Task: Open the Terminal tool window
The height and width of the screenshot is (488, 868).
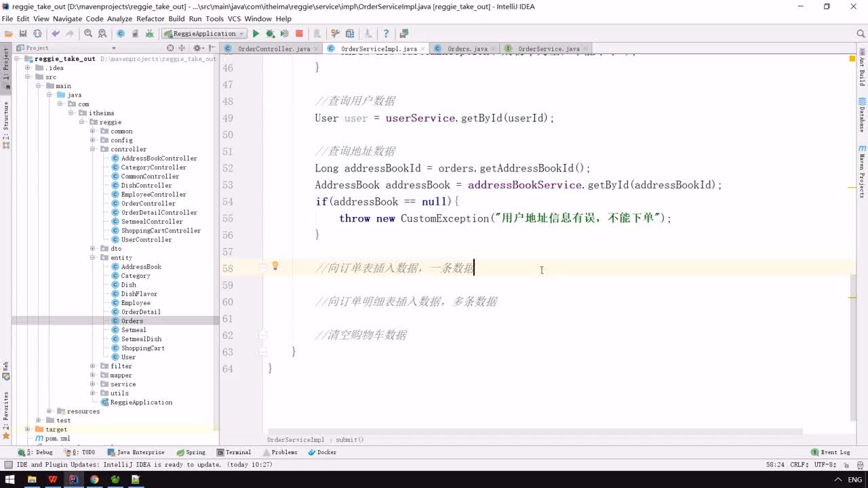Action: (234, 452)
